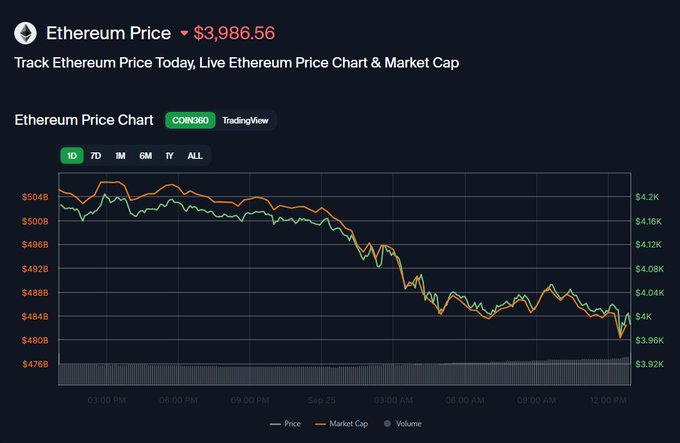The width and height of the screenshot is (680, 443).
Task: Show the 1Y time range
Action: point(169,155)
